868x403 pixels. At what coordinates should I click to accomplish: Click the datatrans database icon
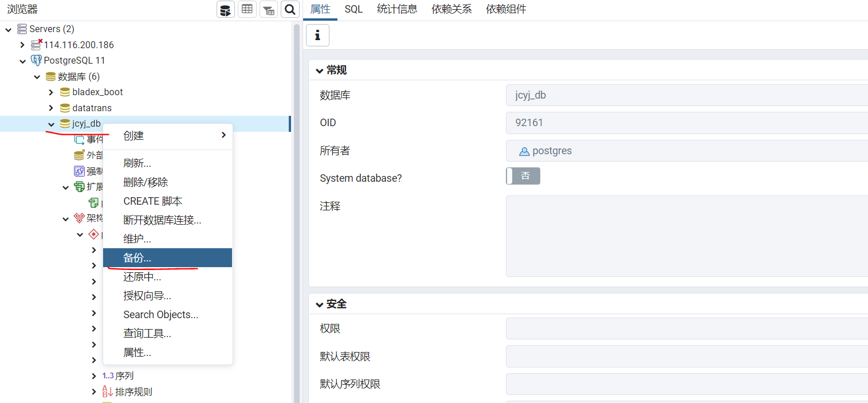(65, 108)
